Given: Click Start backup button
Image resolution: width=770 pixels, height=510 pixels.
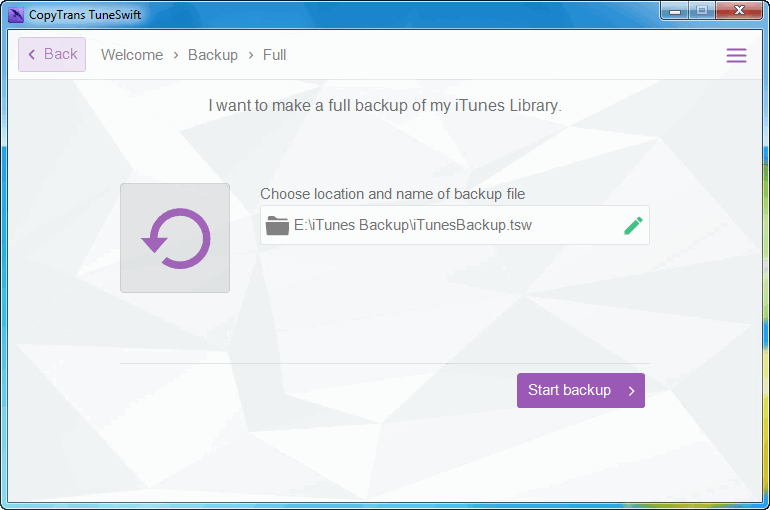Looking at the screenshot, I should pyautogui.click(x=580, y=390).
